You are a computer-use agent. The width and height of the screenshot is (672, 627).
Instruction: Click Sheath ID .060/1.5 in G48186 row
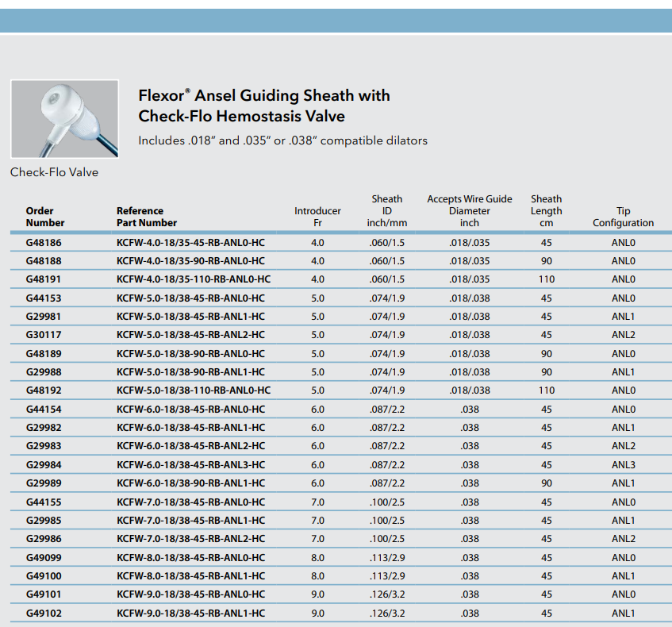[387, 243]
